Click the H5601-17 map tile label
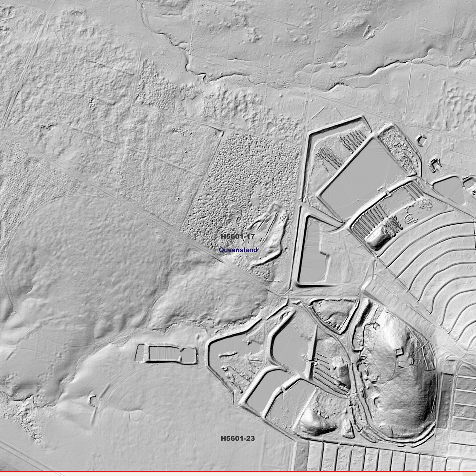 238,236
